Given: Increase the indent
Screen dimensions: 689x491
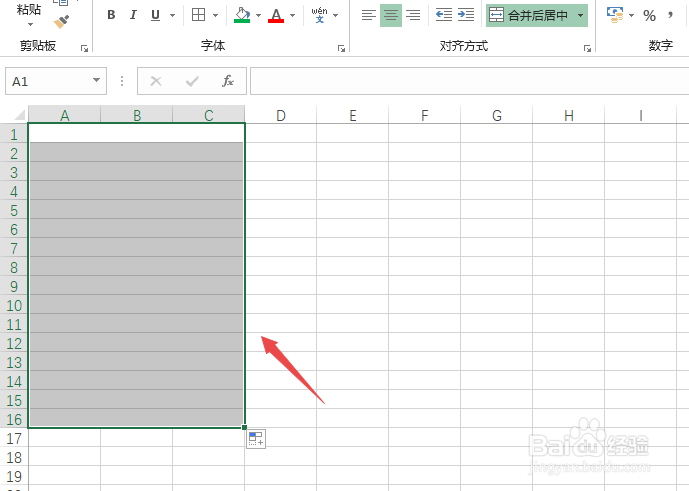Looking at the screenshot, I should pyautogui.click(x=466, y=15).
